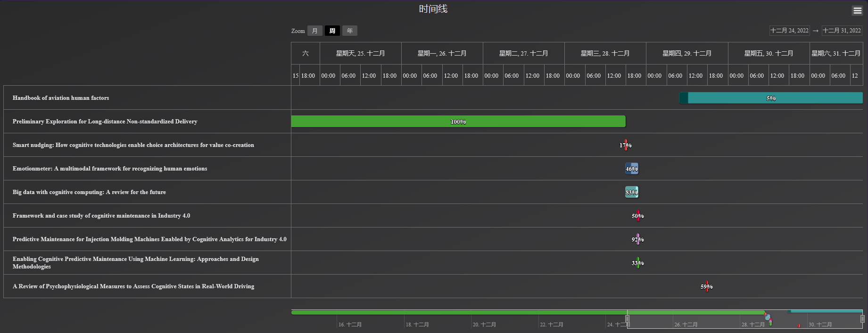The width and height of the screenshot is (868, 333).
Task: Open the chart hamburger menu icon
Action: pos(857,10)
